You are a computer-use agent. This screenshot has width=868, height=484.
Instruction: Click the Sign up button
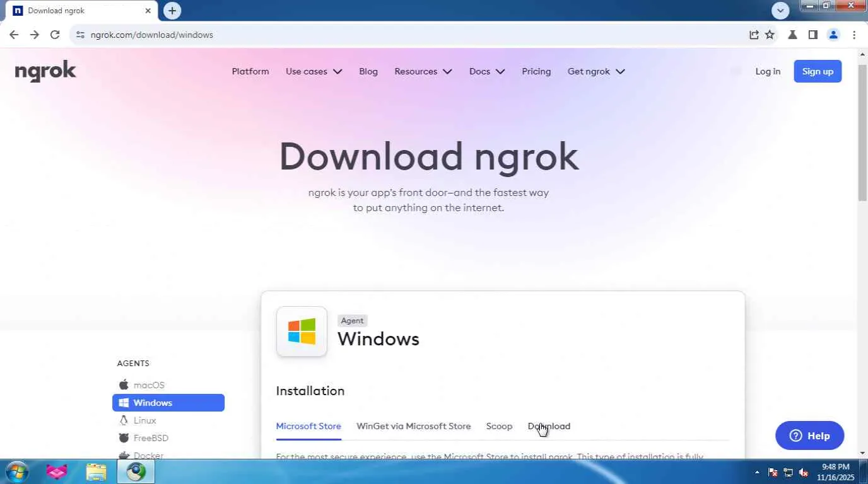(818, 71)
